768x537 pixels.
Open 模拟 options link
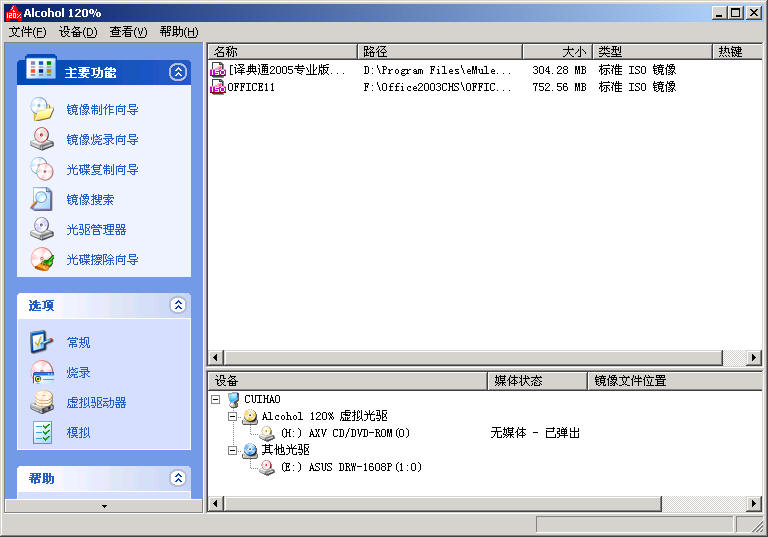78,433
